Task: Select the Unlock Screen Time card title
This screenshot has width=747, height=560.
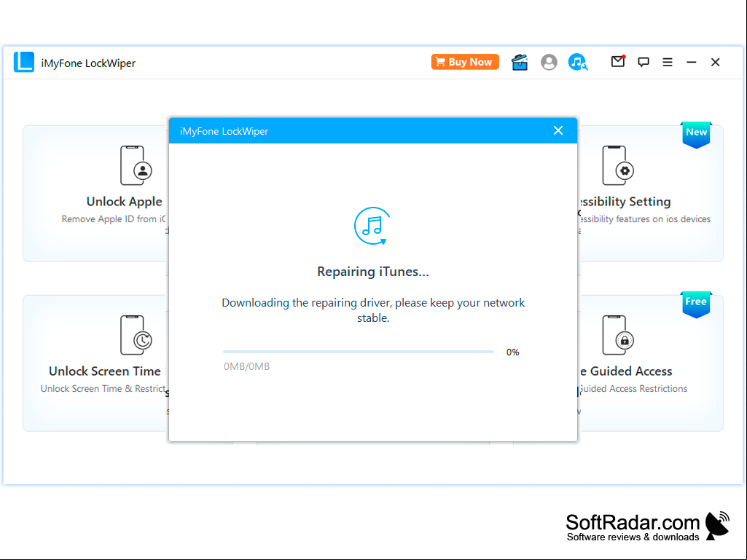Action: (x=105, y=371)
